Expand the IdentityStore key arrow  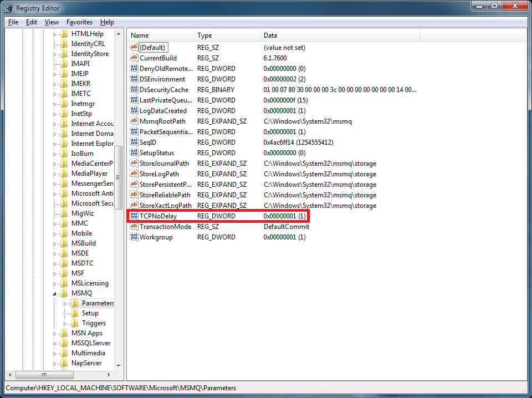click(x=55, y=54)
